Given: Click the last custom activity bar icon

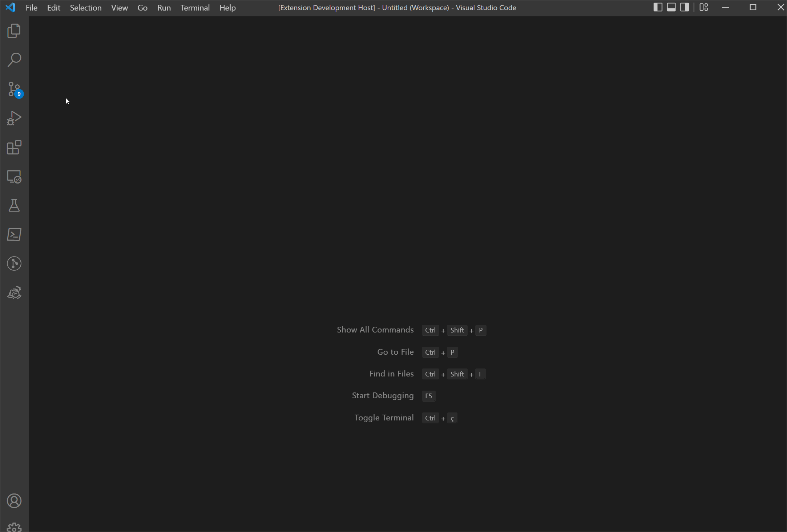Looking at the screenshot, I should pos(14,293).
